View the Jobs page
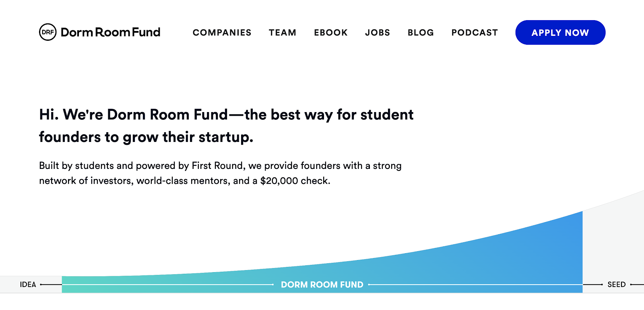The height and width of the screenshot is (310, 644). pos(378,33)
